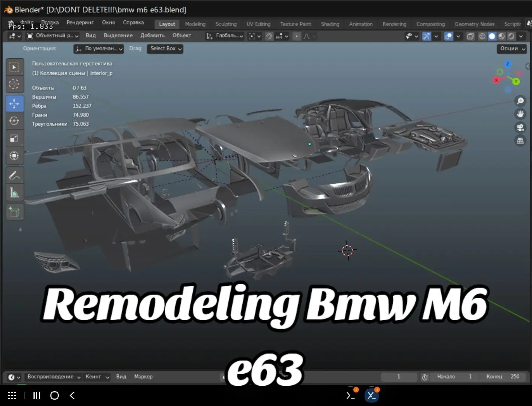Enable solid viewport shading mode
The height and width of the screenshot is (406, 532).
492,36
